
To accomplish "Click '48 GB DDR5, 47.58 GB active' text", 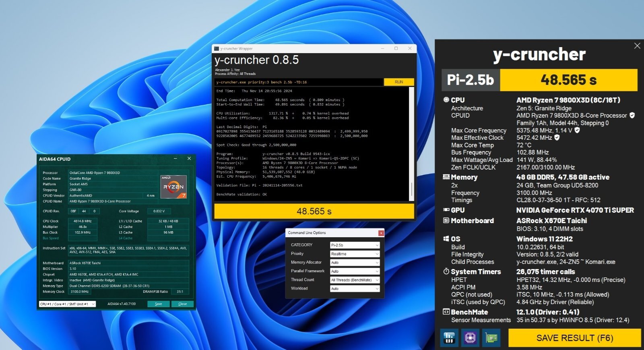I will pyautogui.click(x=563, y=177).
